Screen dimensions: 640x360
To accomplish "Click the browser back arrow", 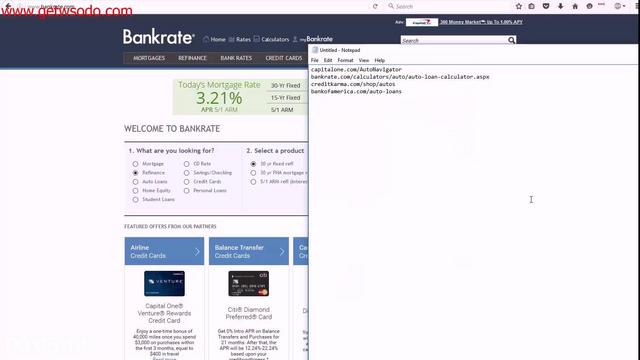I will click(7, 6).
